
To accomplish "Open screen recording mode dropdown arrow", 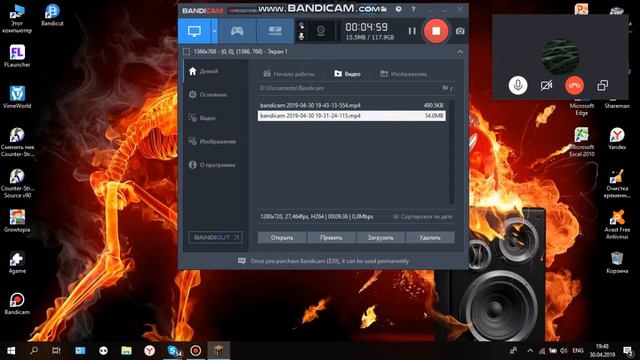I will point(214,31).
